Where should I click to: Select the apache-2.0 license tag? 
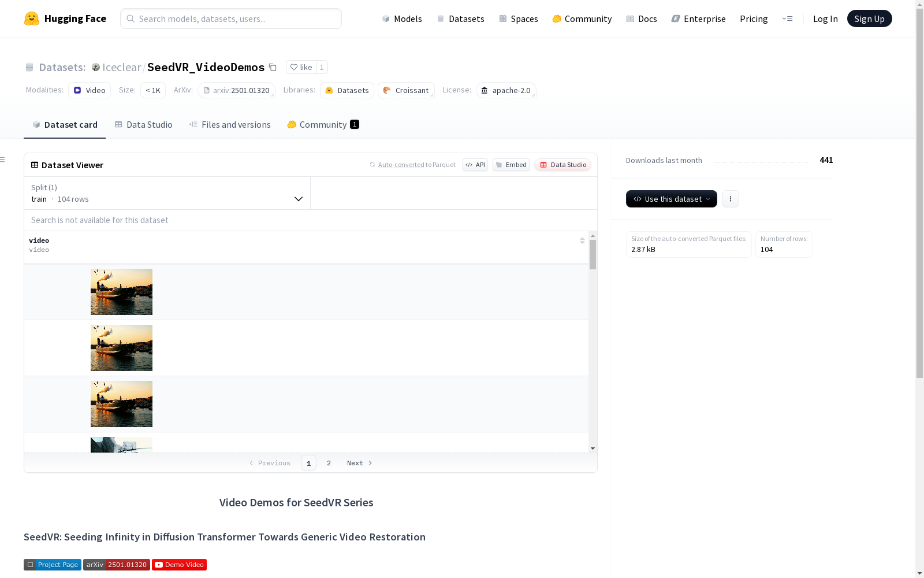tap(506, 90)
